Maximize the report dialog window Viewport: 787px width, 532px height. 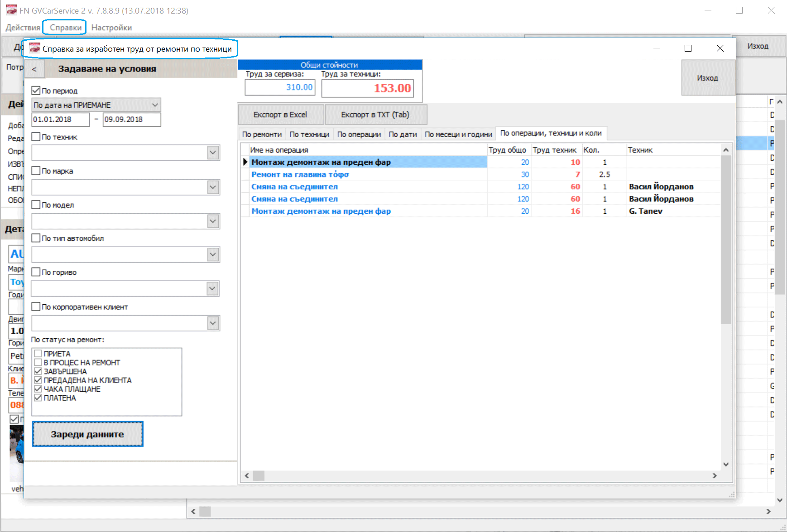688,48
